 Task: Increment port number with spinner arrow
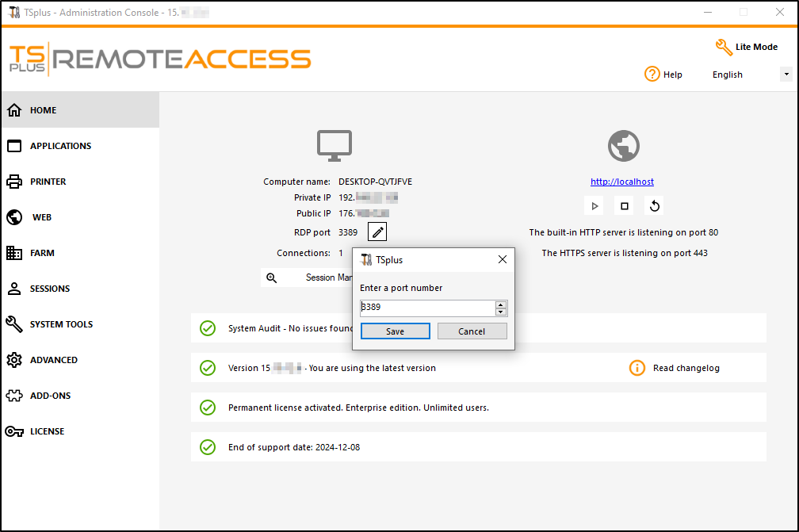pos(502,304)
